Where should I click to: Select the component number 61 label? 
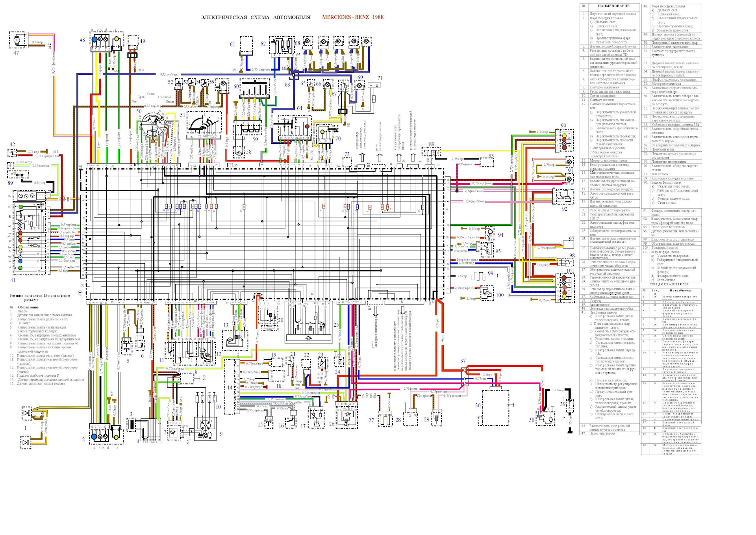(x=232, y=45)
